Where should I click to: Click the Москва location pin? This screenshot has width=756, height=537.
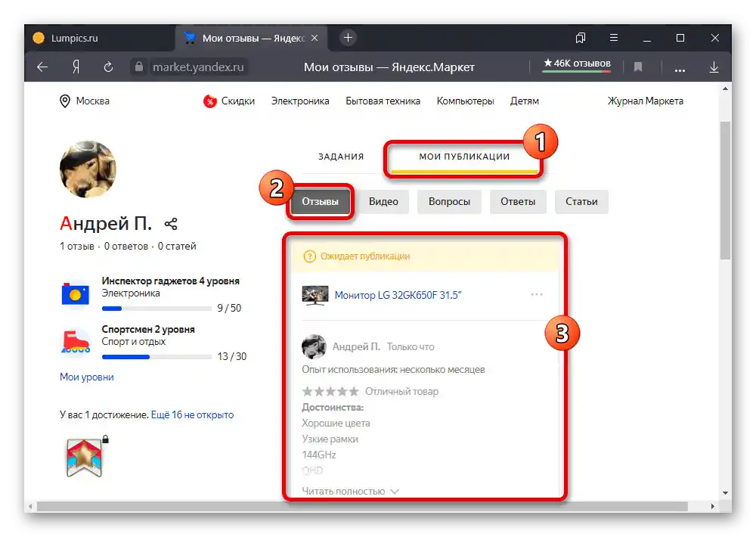pos(64,101)
